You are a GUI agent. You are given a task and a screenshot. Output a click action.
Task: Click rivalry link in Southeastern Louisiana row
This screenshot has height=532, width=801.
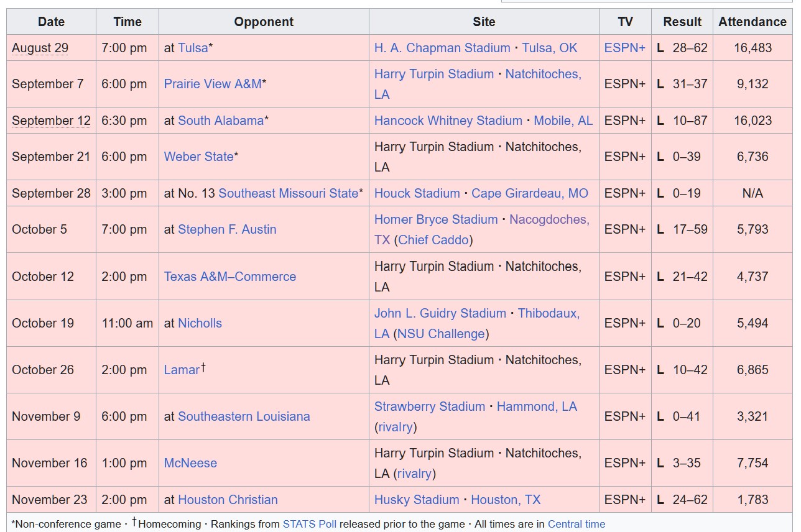[x=396, y=427]
